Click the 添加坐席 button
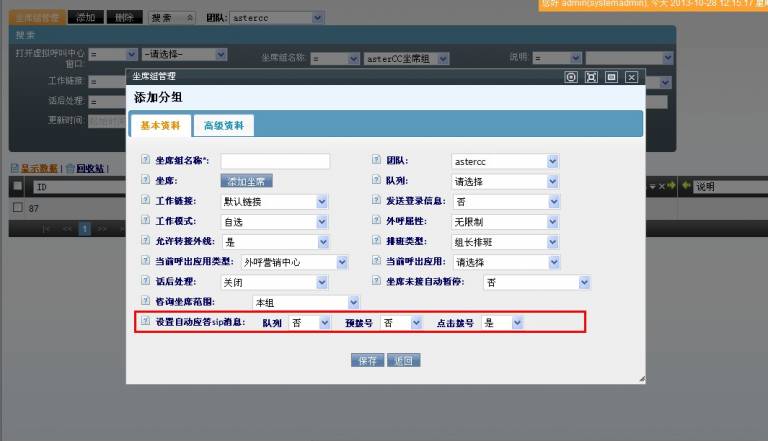 point(246,181)
